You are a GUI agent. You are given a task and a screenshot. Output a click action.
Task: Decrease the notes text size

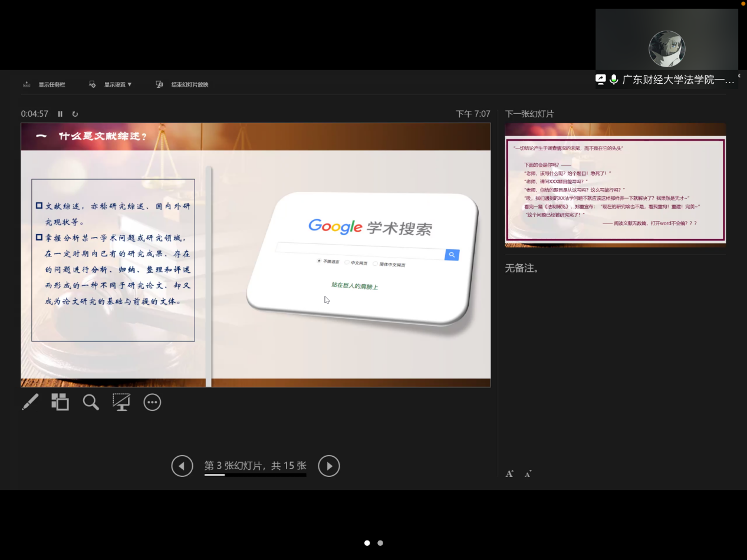point(528,473)
